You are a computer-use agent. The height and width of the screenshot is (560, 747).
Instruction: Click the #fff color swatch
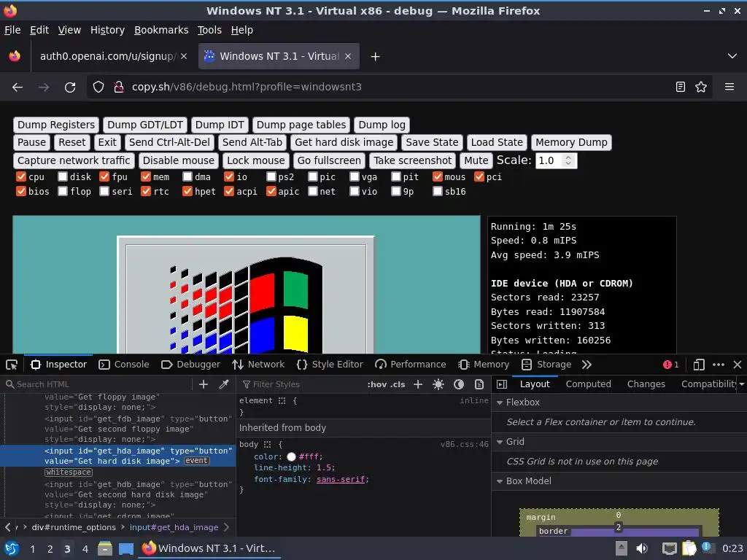(291, 457)
